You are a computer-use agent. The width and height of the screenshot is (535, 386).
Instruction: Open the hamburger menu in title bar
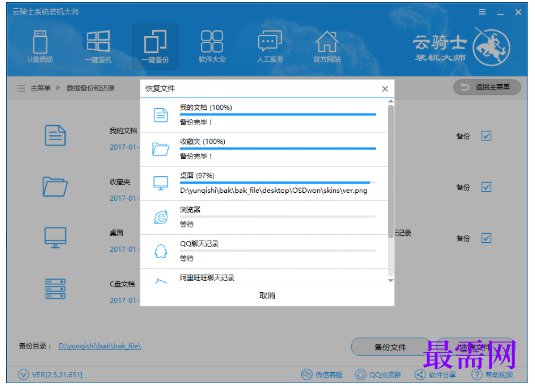pyautogui.click(x=482, y=12)
